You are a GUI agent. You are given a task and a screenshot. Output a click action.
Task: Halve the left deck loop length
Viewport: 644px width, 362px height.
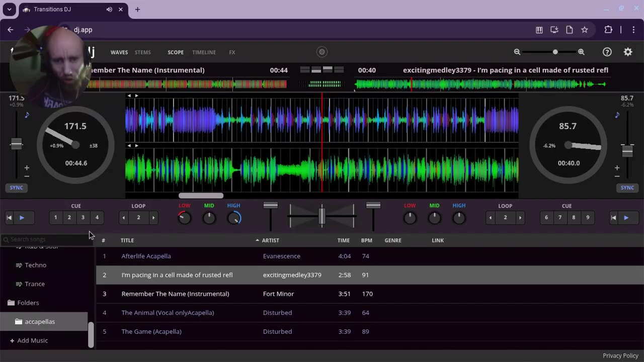[x=124, y=218]
